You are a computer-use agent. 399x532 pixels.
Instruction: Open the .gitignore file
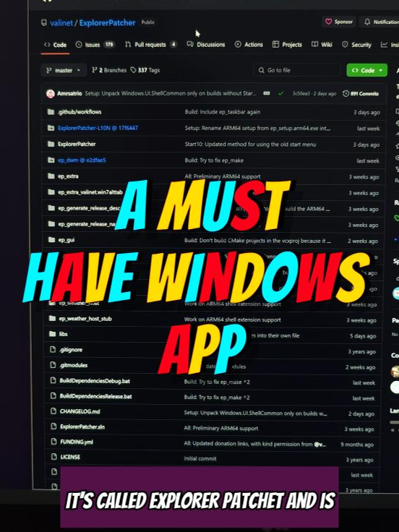tap(71, 350)
